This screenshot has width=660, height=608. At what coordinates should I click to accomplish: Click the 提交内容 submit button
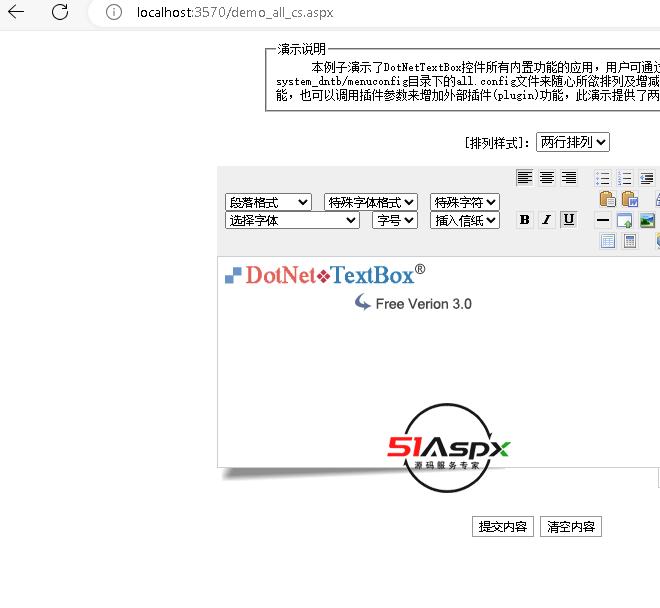[x=503, y=526]
